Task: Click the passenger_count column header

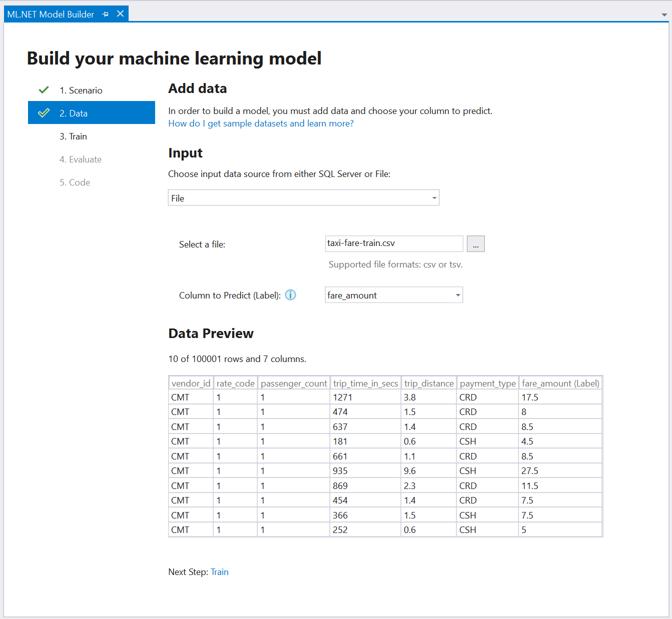Action: point(294,383)
